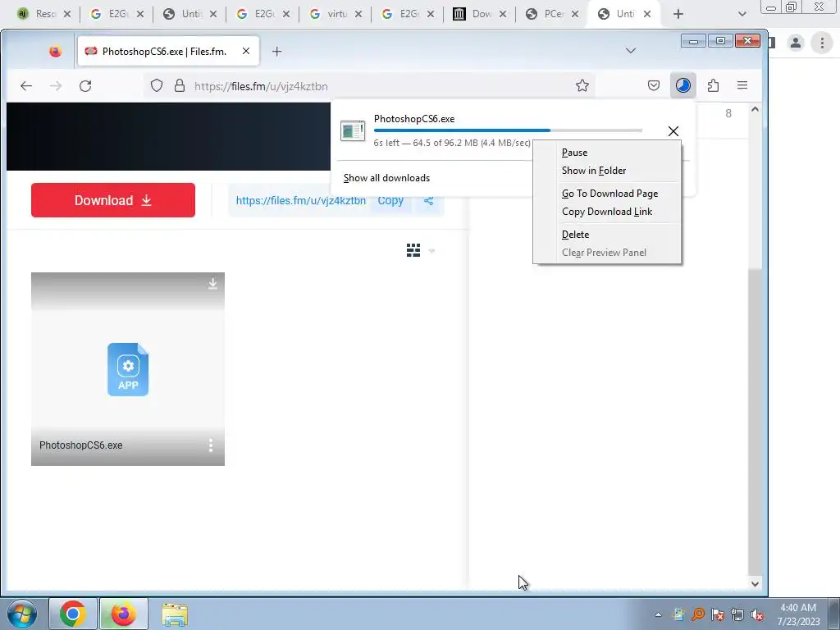Show hidden tray icons arrow
The height and width of the screenshot is (630, 840).
tap(658, 614)
